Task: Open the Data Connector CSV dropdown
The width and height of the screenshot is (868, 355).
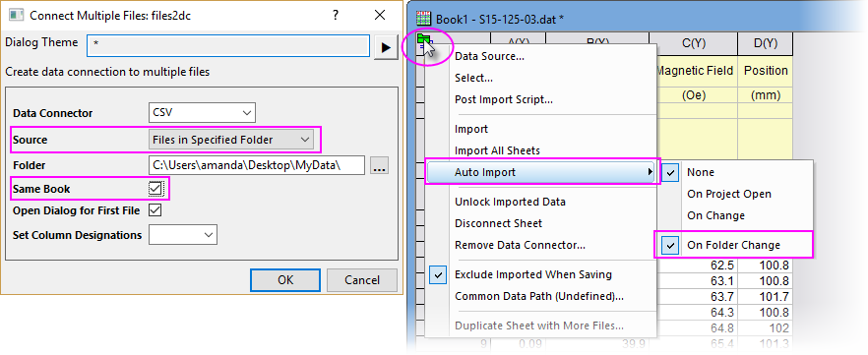Action: coord(202,113)
